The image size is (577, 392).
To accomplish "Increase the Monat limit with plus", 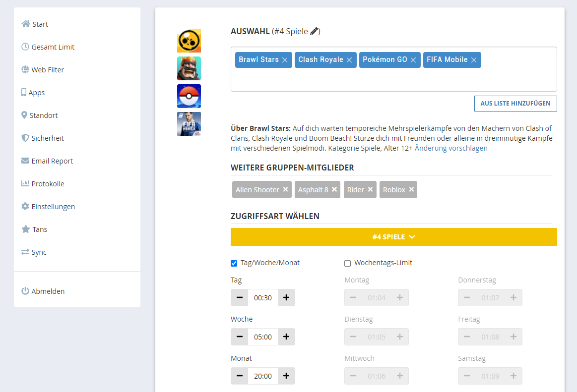I will [286, 376].
